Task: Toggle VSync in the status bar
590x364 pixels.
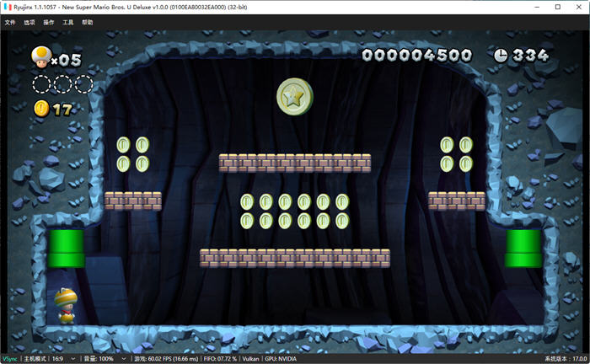Action: 10,359
